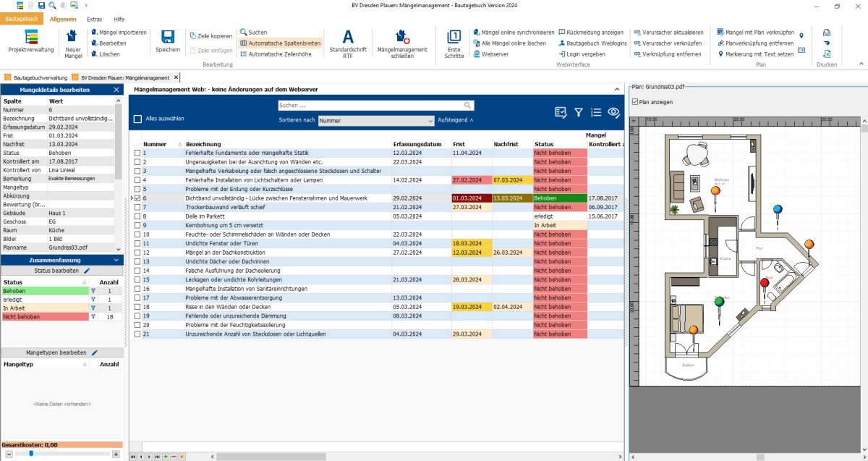Click the pencil icon next to Status bearbeiten

click(x=88, y=270)
